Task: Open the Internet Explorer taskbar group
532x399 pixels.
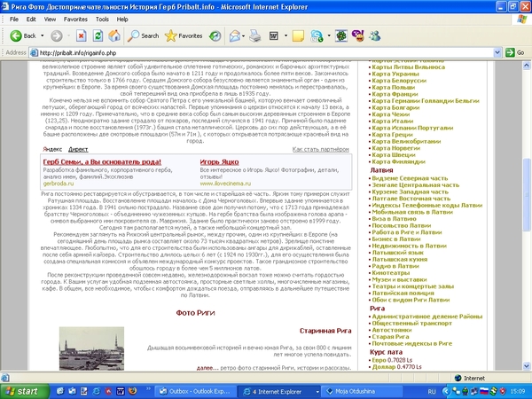Action: (x=278, y=392)
